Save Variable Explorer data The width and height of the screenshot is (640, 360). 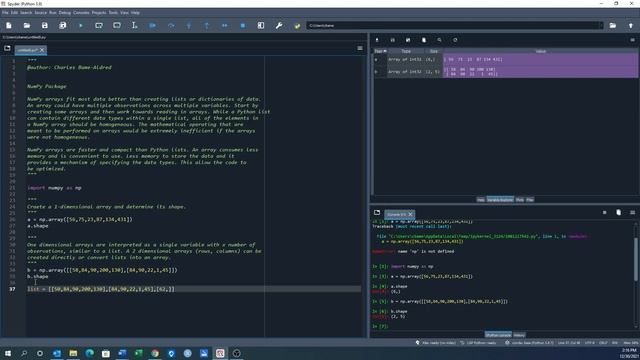pyautogui.click(x=392, y=40)
